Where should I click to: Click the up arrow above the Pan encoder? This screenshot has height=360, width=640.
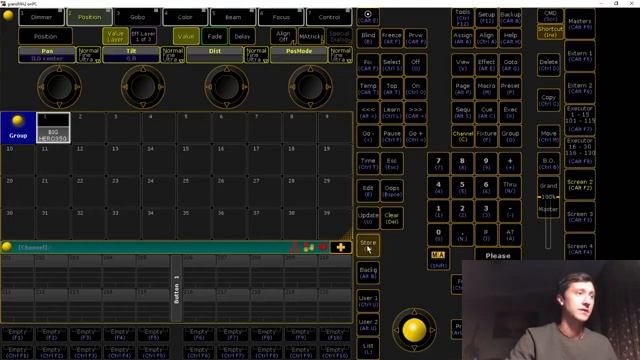(x=60, y=69)
